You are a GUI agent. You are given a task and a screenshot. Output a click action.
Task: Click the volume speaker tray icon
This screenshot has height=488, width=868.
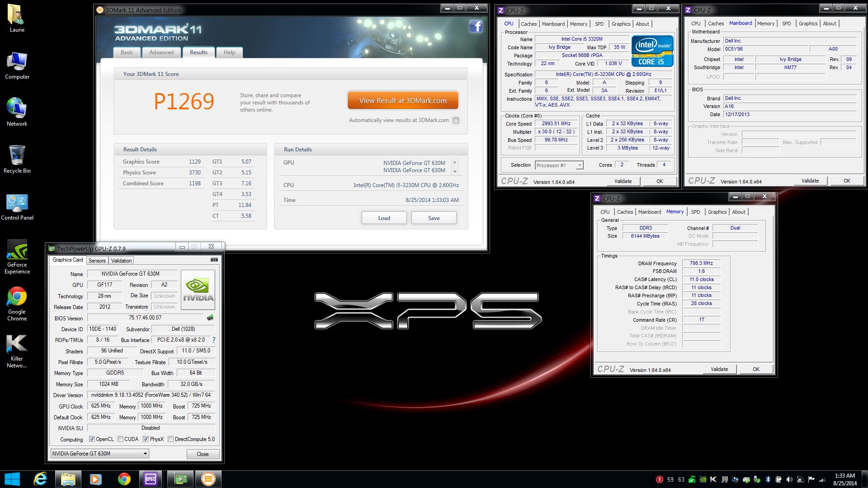[789, 479]
